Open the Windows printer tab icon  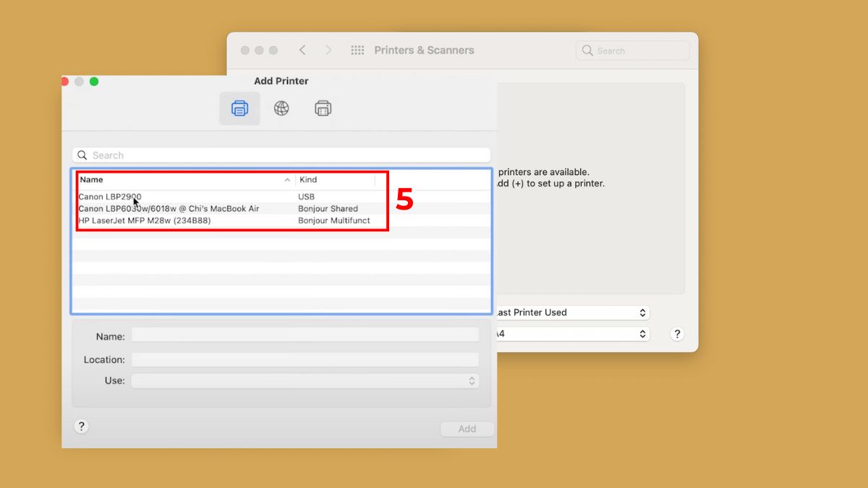[x=323, y=108]
